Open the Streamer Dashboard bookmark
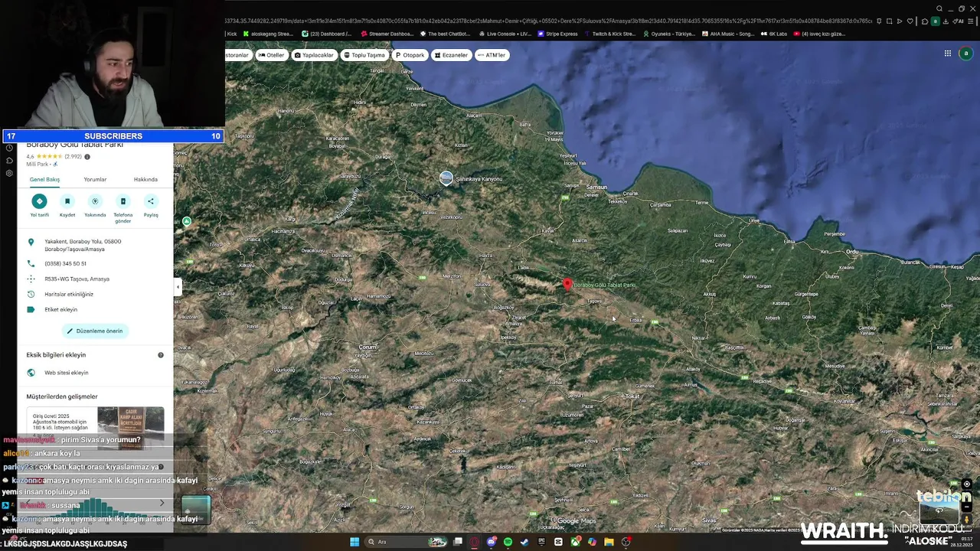 pos(387,34)
